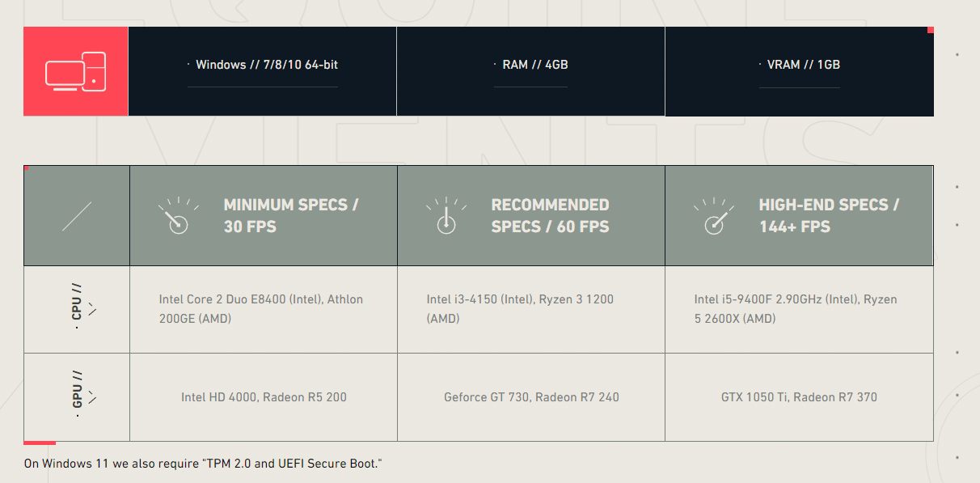Click the Intel i5-9400F CPU cell
This screenshot has height=483, width=980.
click(x=795, y=309)
